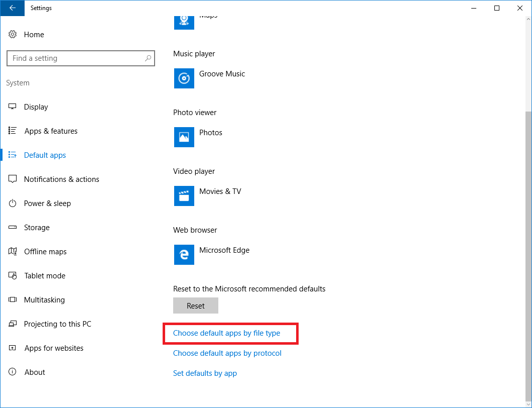Click the scrollbar down arrow
Viewport: 532px width, 408px height.
(x=528, y=403)
